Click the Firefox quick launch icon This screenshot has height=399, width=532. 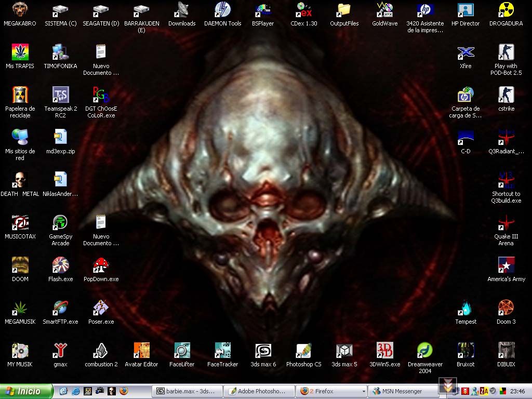124,391
